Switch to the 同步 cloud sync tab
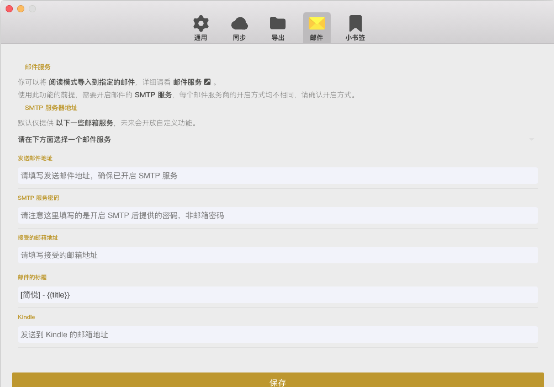The image size is (554, 387). click(x=239, y=28)
